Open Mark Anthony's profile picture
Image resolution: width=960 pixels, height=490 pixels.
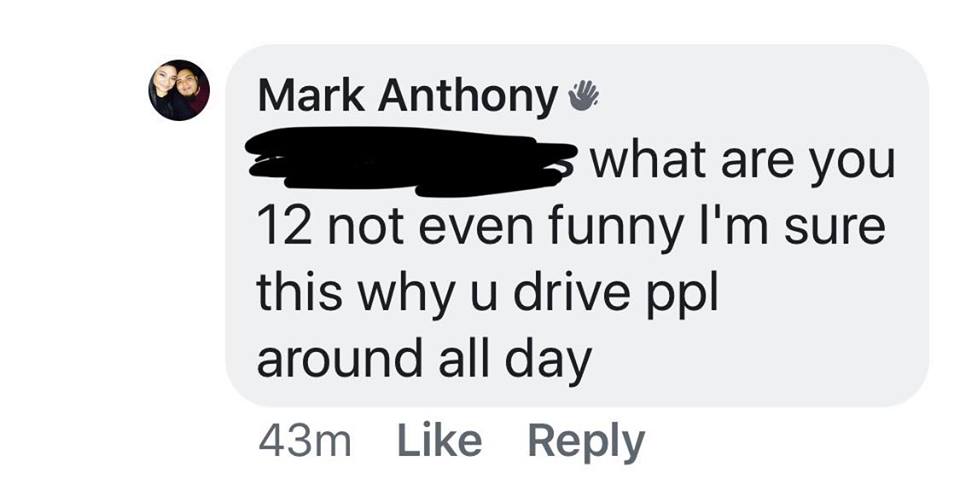click(x=179, y=90)
